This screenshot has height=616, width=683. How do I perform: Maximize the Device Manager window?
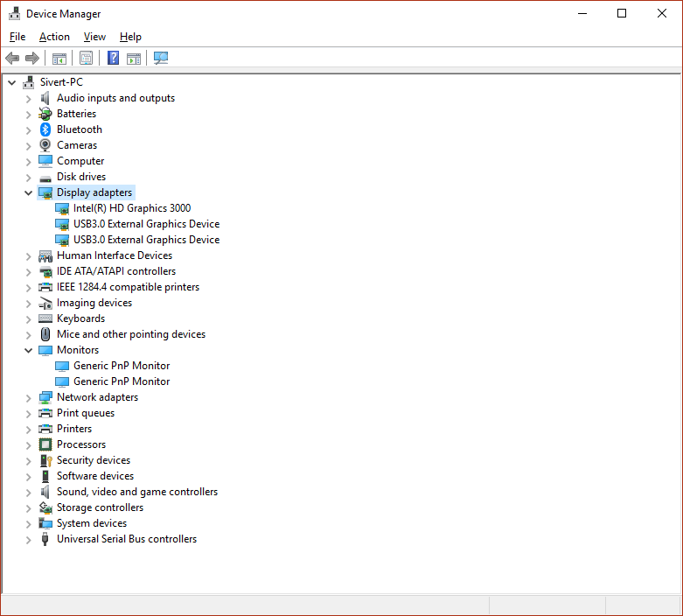[x=622, y=13]
